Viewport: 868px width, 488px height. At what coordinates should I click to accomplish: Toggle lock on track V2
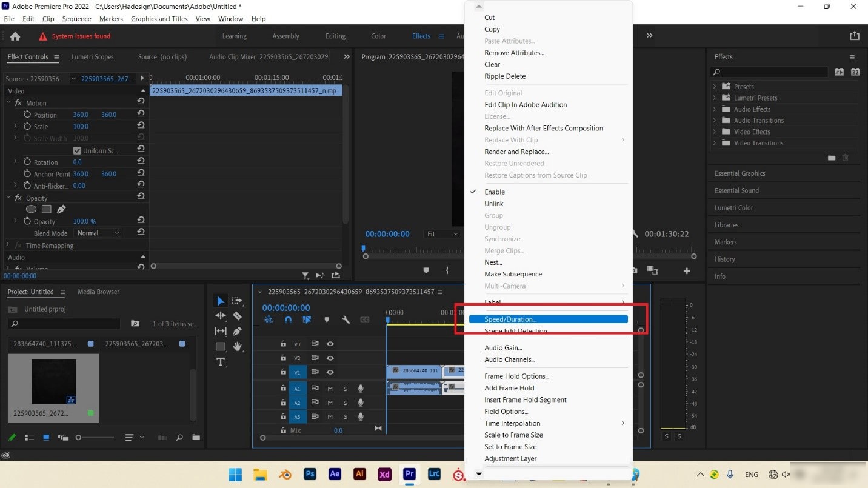(x=283, y=358)
